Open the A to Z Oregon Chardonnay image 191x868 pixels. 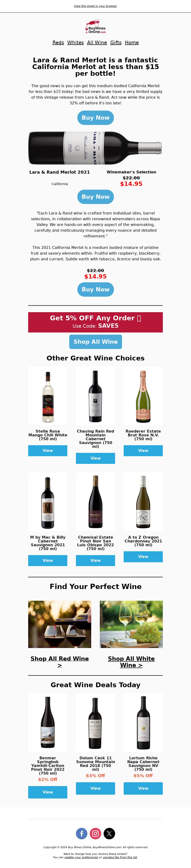pyautogui.click(x=143, y=502)
